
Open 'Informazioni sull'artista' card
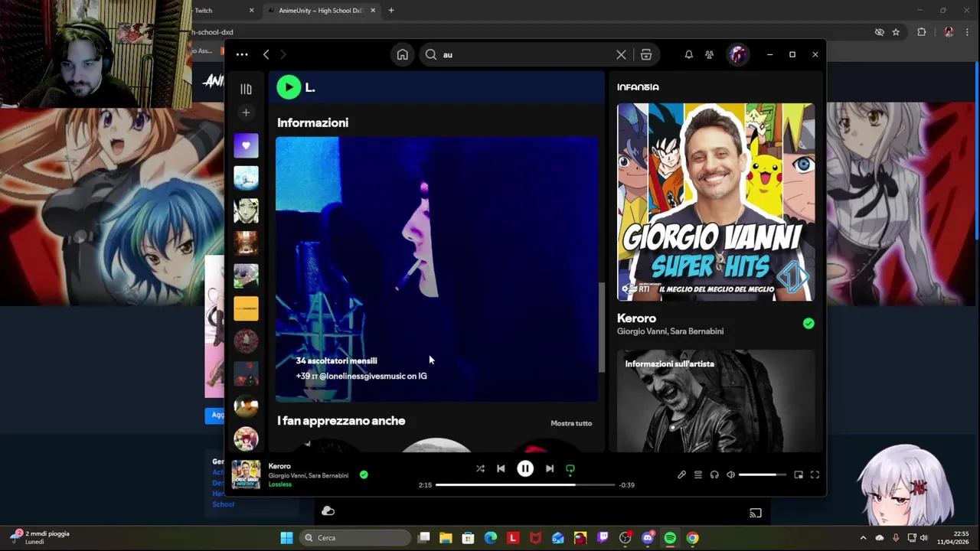click(716, 401)
